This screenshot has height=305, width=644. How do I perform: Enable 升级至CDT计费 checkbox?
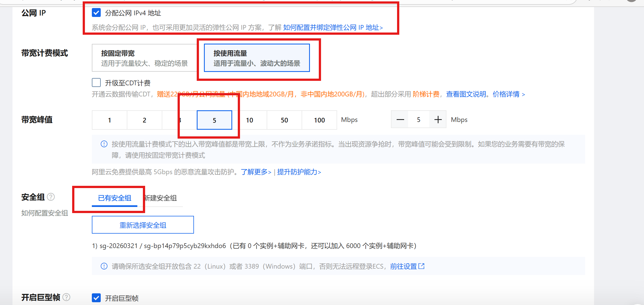96,82
